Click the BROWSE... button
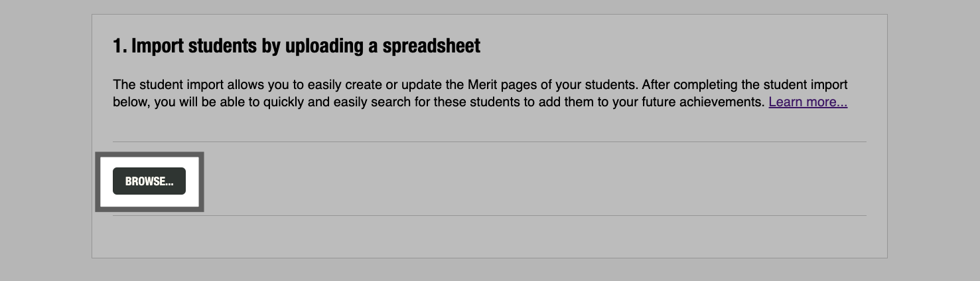This screenshot has height=281, width=980. [x=149, y=181]
